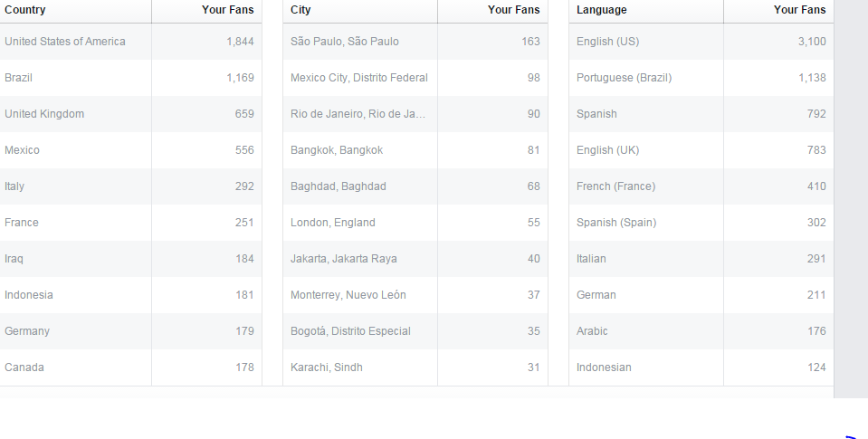The width and height of the screenshot is (868, 439).
Task: Select the Brazil country row
Action: pos(18,78)
